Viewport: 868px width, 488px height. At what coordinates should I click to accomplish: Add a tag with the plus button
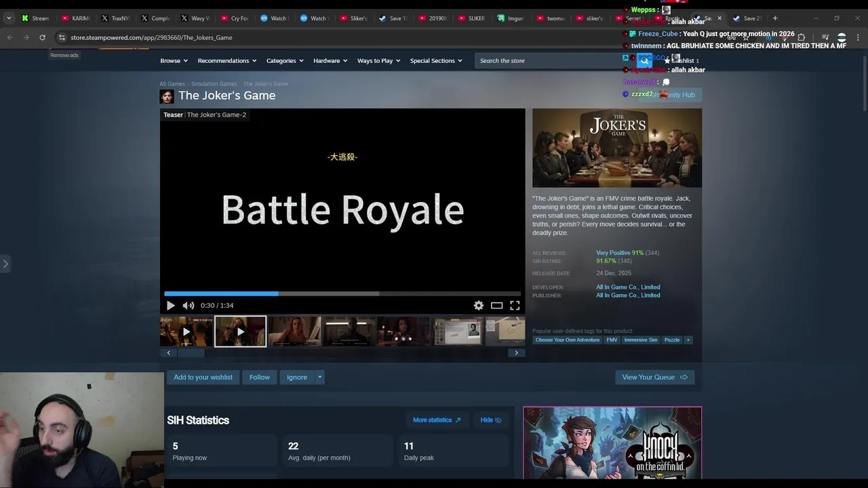tap(688, 340)
